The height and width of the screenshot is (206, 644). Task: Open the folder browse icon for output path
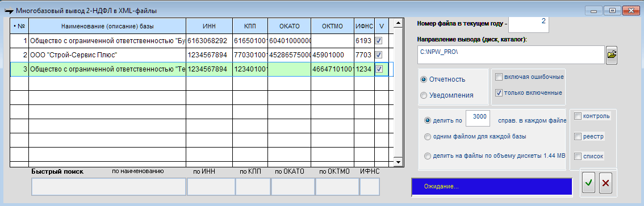(612, 54)
